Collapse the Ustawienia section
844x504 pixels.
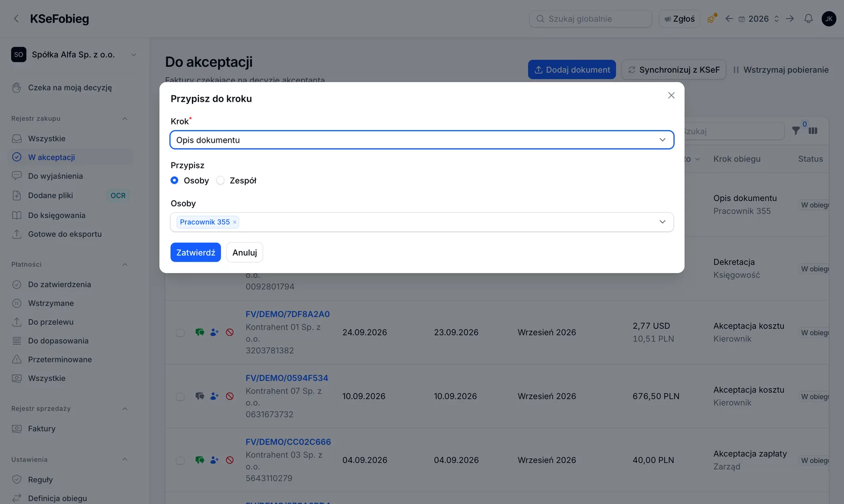[125, 460]
